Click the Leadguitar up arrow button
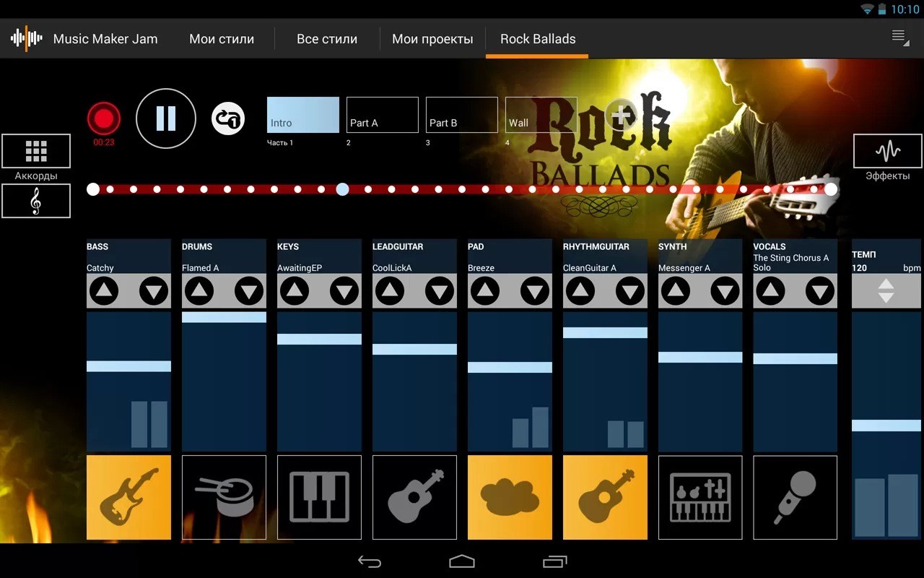The width and height of the screenshot is (924, 578). 390,291
